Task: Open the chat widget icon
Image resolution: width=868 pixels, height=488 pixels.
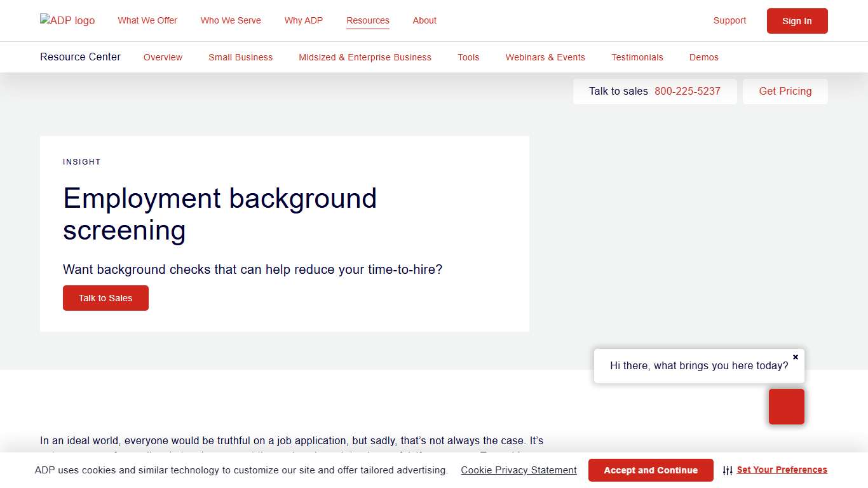Action: (786, 406)
